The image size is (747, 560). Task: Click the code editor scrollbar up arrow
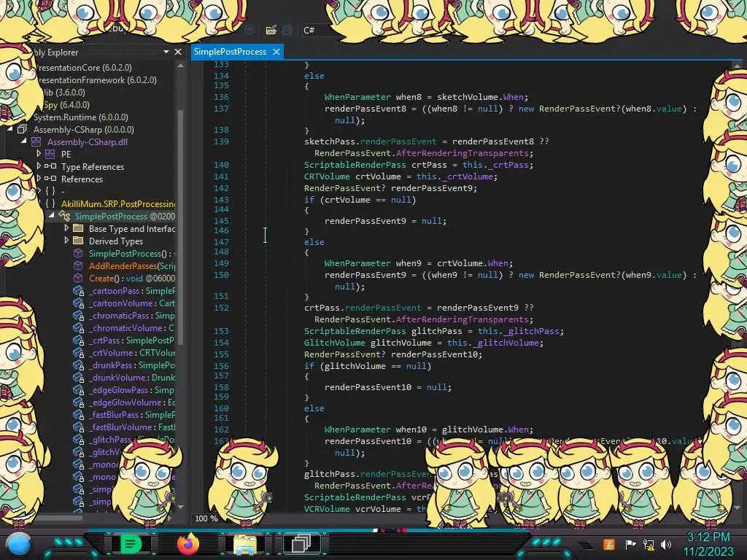(737, 66)
